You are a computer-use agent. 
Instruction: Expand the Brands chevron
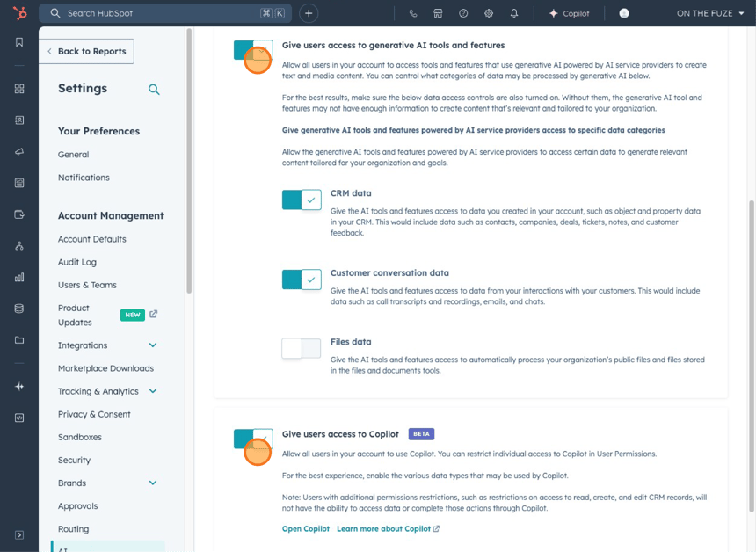point(153,483)
